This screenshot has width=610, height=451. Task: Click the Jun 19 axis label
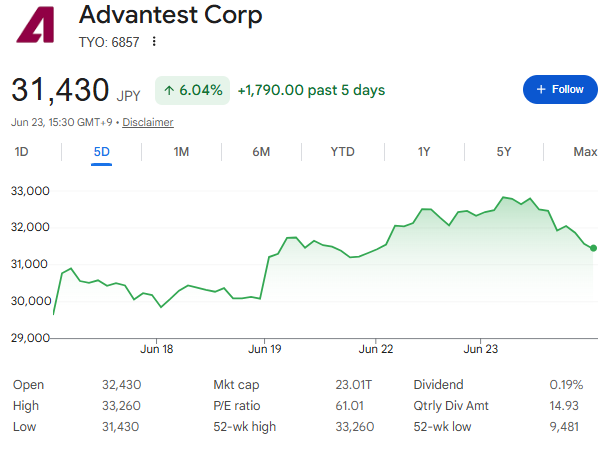point(265,349)
